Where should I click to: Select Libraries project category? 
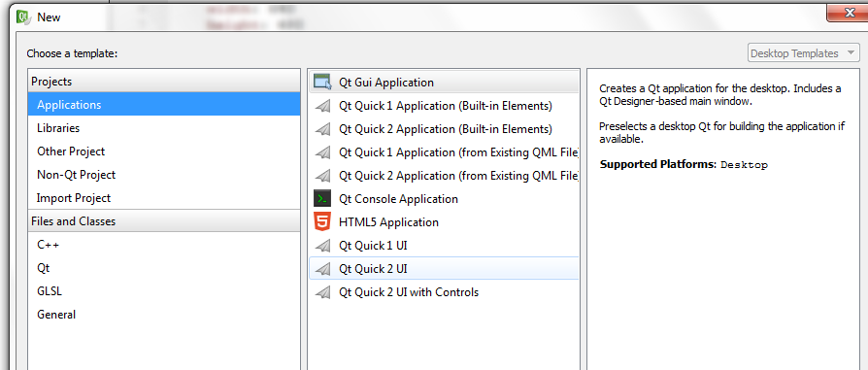point(164,128)
